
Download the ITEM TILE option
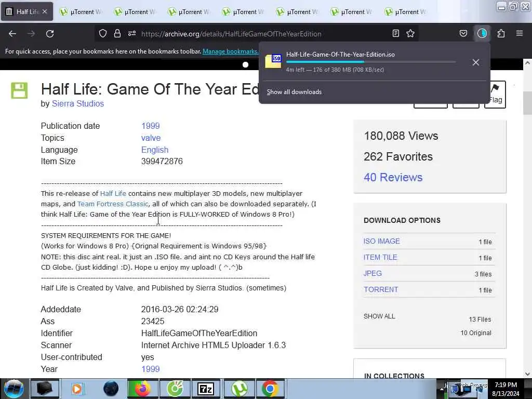click(x=380, y=258)
